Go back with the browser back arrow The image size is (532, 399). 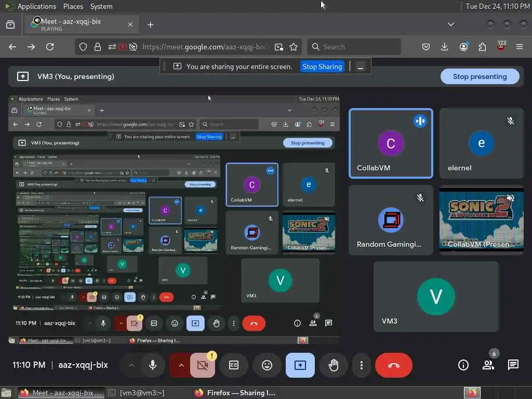[12, 47]
